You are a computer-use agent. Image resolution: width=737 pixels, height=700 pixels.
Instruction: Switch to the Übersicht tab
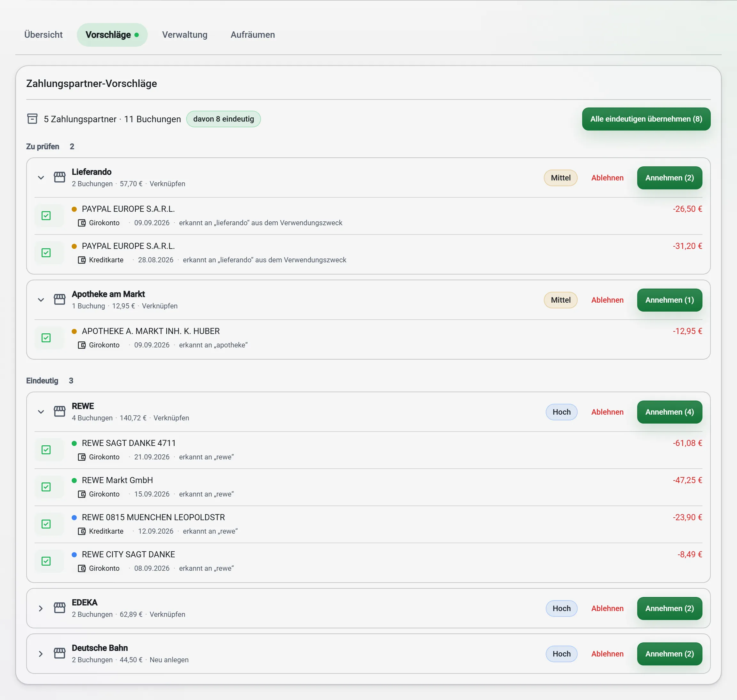tap(43, 35)
